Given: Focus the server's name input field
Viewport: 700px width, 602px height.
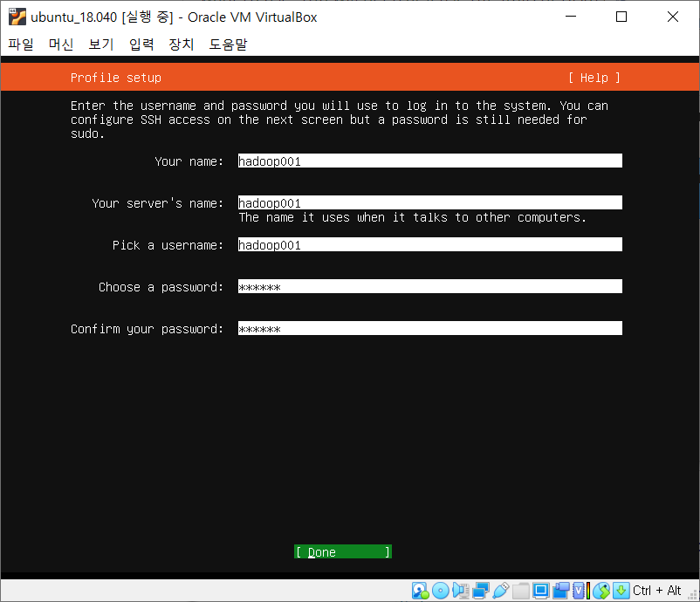Looking at the screenshot, I should pos(430,202).
